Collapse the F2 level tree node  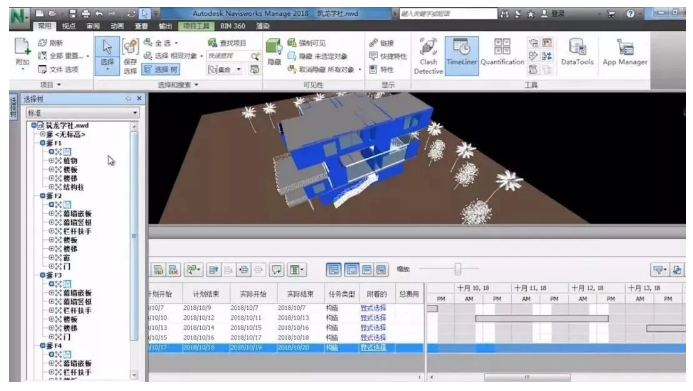[42, 196]
